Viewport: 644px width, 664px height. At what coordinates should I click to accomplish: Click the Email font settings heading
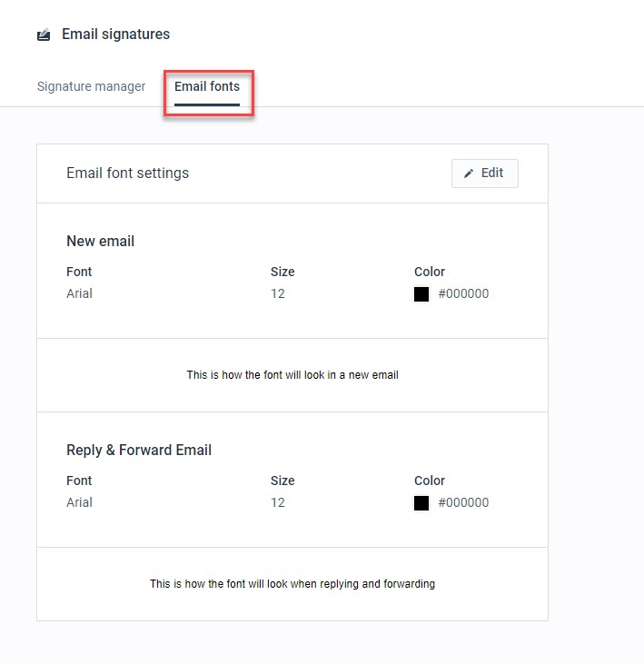tap(127, 173)
